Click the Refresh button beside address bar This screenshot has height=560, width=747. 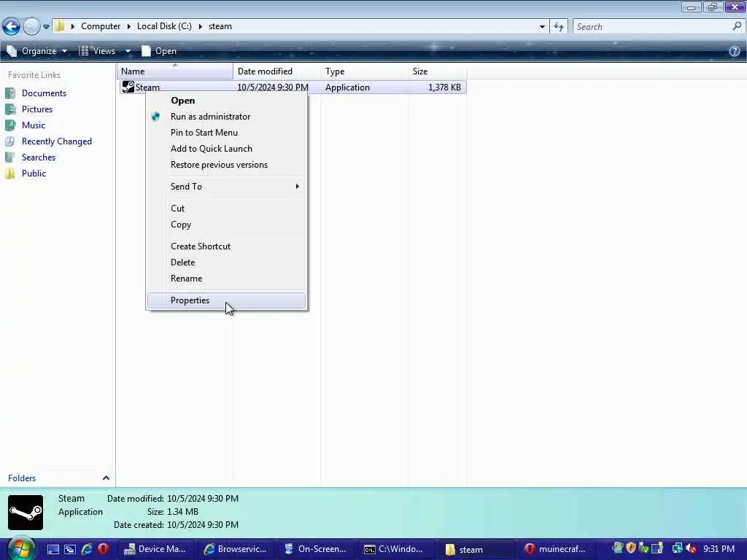(x=559, y=27)
